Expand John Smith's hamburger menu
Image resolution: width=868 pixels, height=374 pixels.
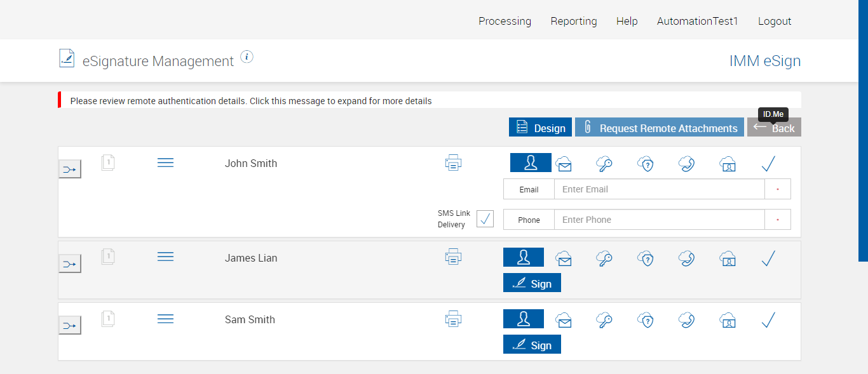pos(165,163)
